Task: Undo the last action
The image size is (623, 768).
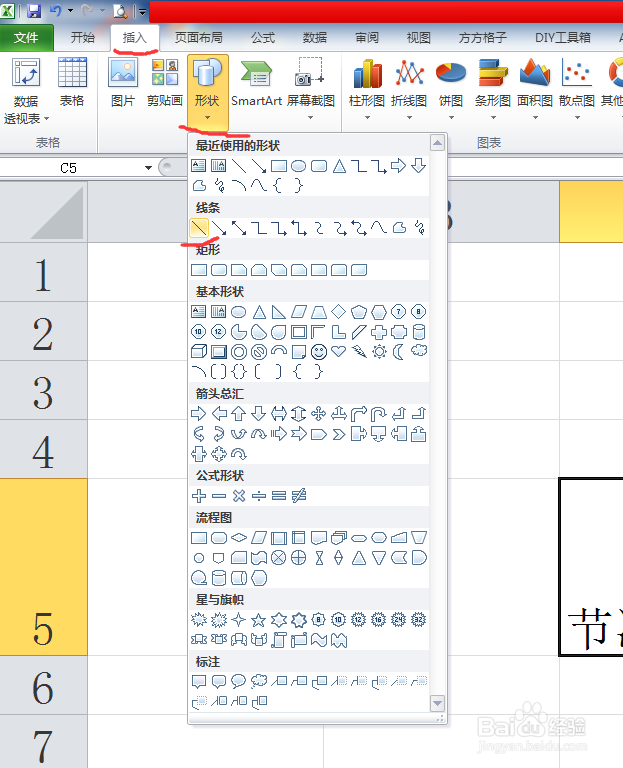Action: click(x=55, y=11)
